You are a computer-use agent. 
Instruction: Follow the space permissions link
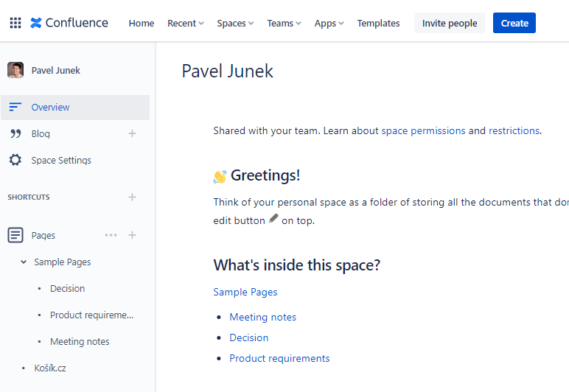423,130
